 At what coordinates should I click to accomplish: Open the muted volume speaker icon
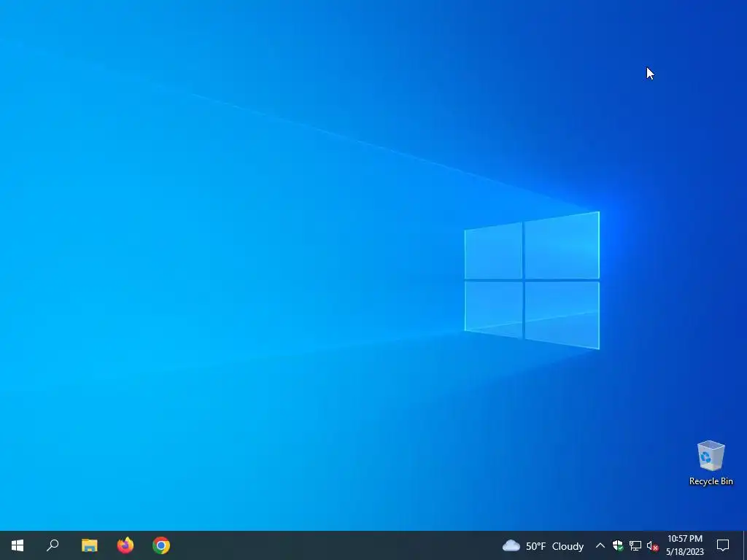(653, 545)
